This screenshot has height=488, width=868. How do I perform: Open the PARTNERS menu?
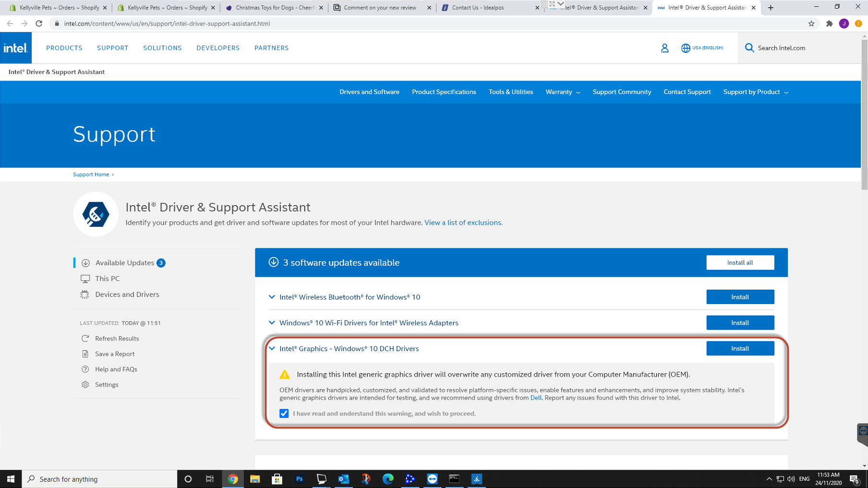click(272, 48)
